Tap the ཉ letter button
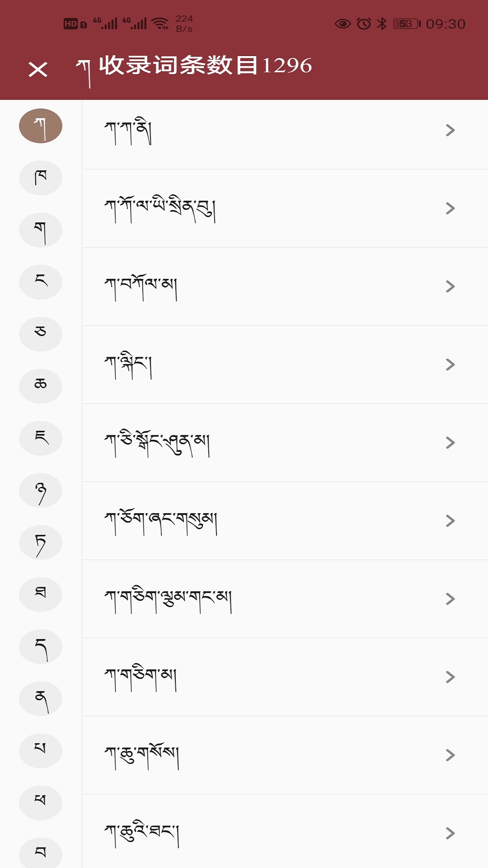Viewport: 488px width, 868px height. 41,491
